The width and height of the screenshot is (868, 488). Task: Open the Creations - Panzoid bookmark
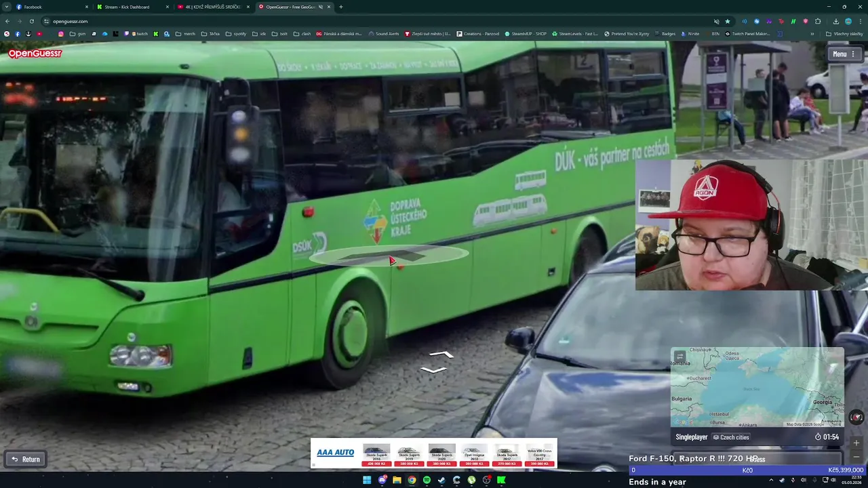tap(477, 33)
